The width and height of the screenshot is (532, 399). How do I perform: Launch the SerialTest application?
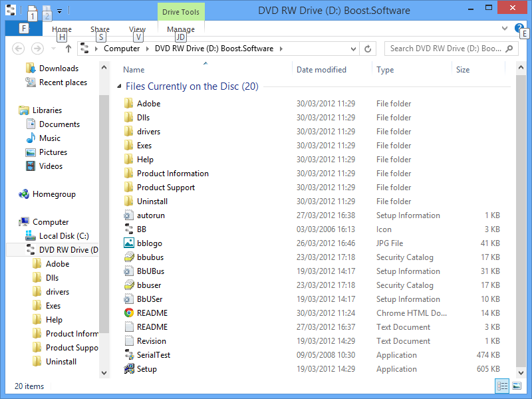tap(150, 354)
